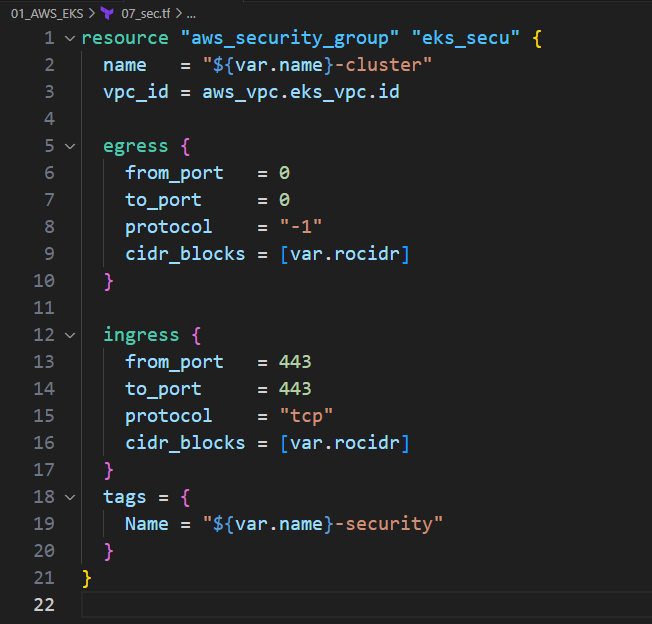Click the name attribute on line 2
Image resolution: width=652 pixels, height=624 pixels.
pyautogui.click(x=125, y=66)
